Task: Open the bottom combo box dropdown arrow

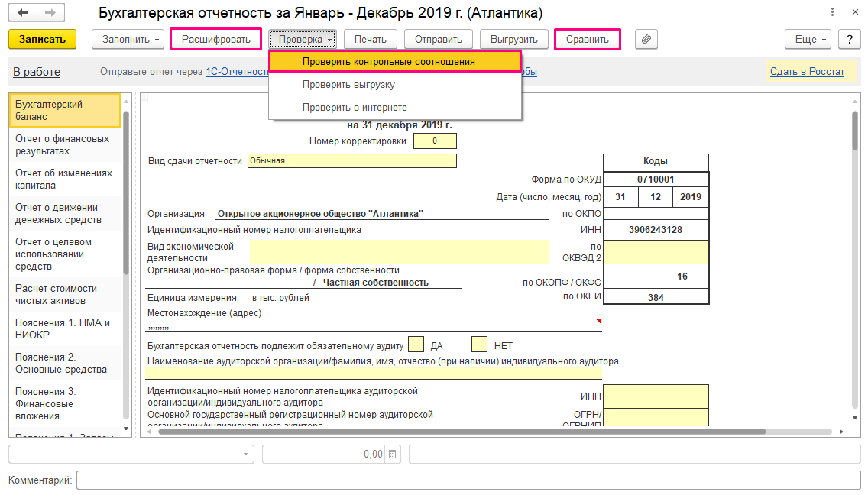Action: point(245,453)
